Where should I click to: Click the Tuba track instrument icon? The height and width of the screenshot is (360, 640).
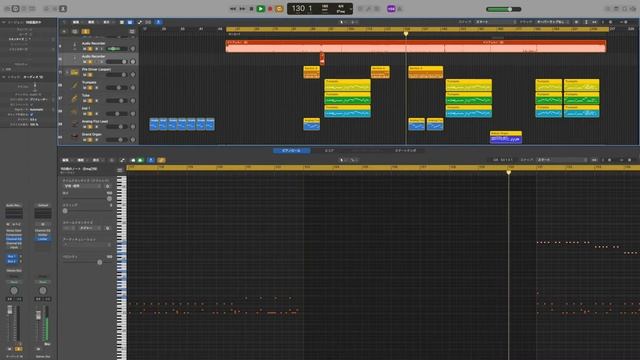(74, 98)
